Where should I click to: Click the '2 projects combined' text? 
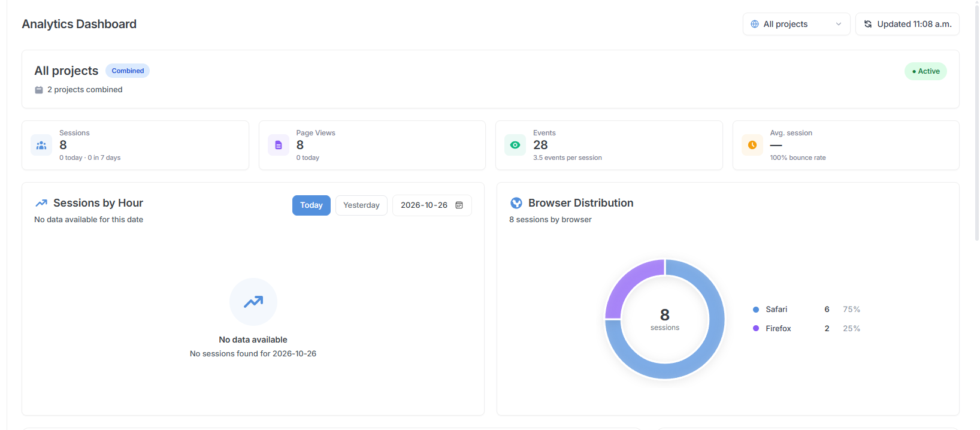click(85, 90)
